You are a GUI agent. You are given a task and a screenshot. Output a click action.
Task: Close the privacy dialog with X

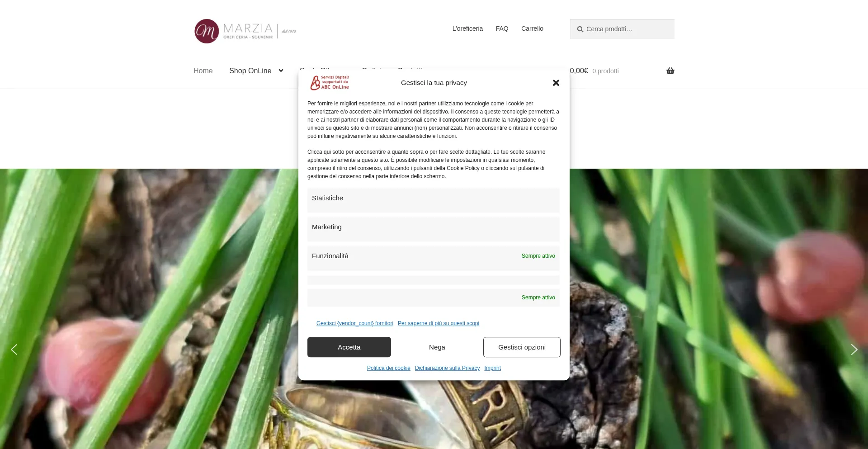tap(556, 83)
